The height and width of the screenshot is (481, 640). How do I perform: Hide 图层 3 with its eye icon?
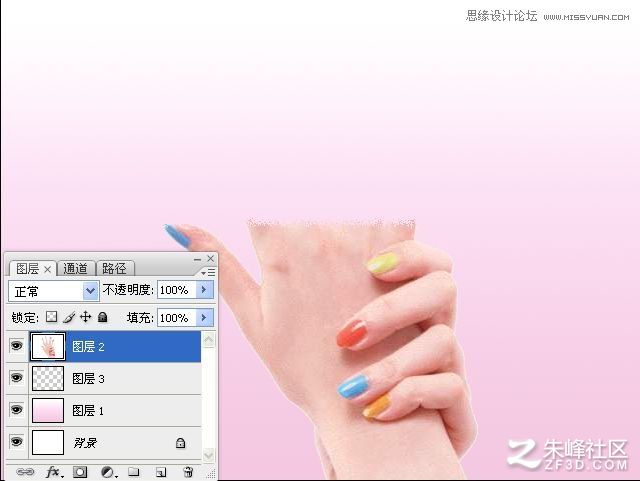[x=17, y=378]
